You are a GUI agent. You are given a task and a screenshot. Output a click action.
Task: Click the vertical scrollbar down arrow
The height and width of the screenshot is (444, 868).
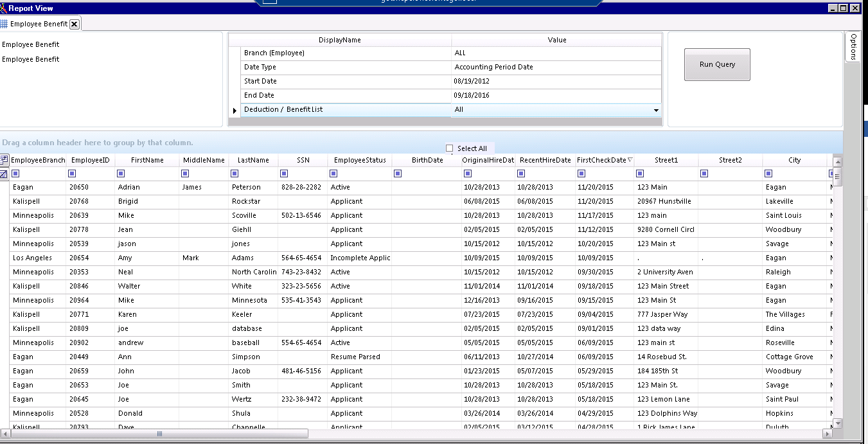[837, 423]
